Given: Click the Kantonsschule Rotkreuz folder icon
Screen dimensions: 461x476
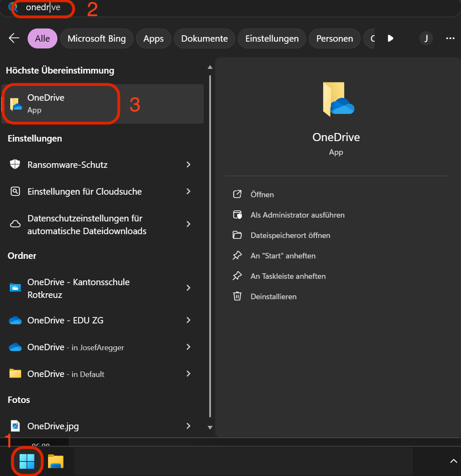Looking at the screenshot, I should (15, 287).
